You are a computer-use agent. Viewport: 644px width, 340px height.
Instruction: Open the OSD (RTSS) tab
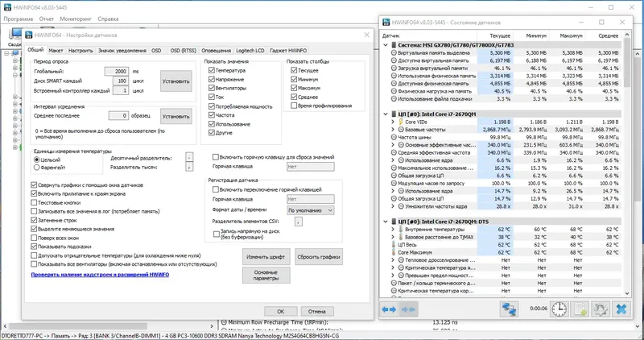tap(184, 51)
